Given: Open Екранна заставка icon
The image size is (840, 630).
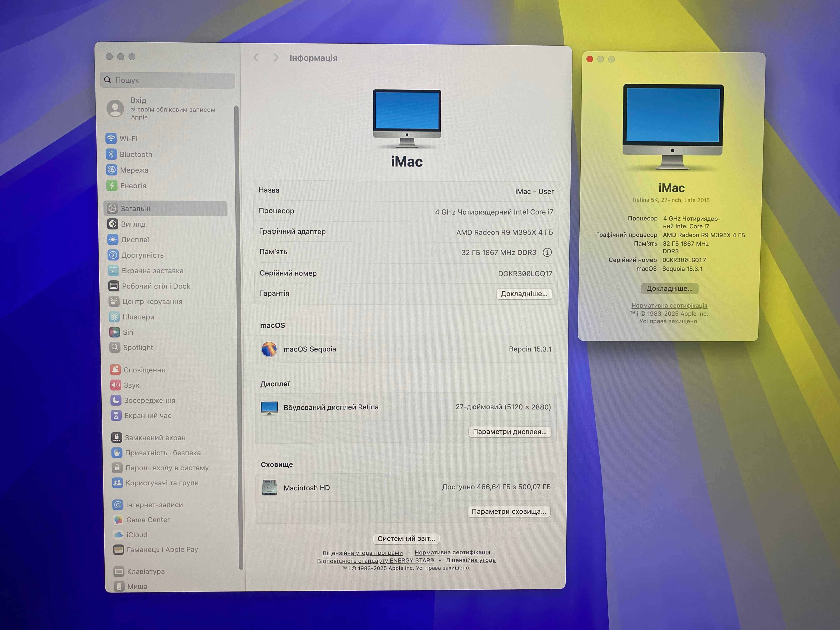Looking at the screenshot, I should [113, 270].
